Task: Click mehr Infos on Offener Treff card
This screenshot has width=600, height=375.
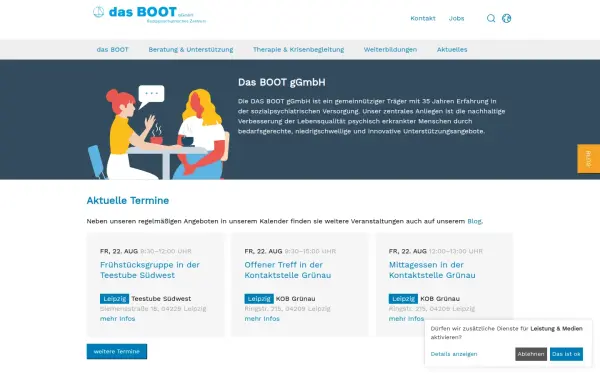Action: pos(262,318)
